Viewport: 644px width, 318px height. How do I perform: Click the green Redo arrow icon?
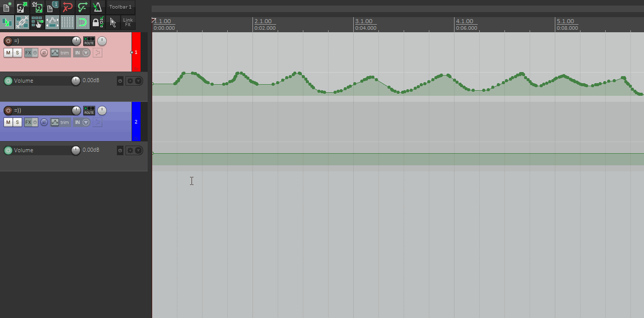(83, 7)
